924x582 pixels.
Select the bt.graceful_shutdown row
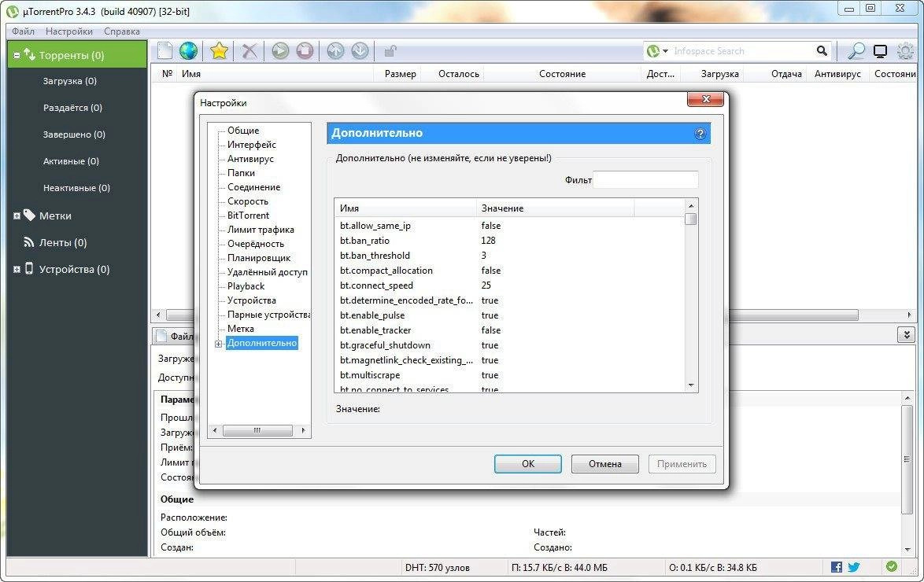509,345
